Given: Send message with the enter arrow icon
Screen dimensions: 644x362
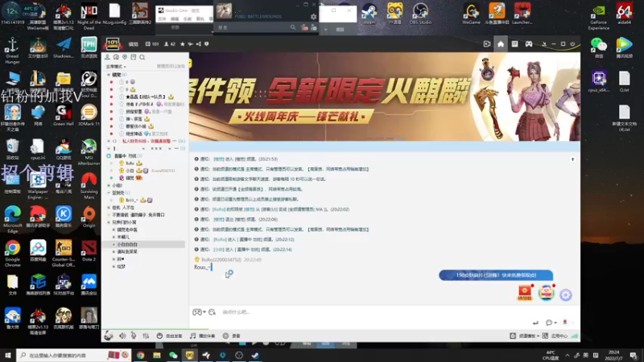Looking at the screenshot, I should click(535, 323).
